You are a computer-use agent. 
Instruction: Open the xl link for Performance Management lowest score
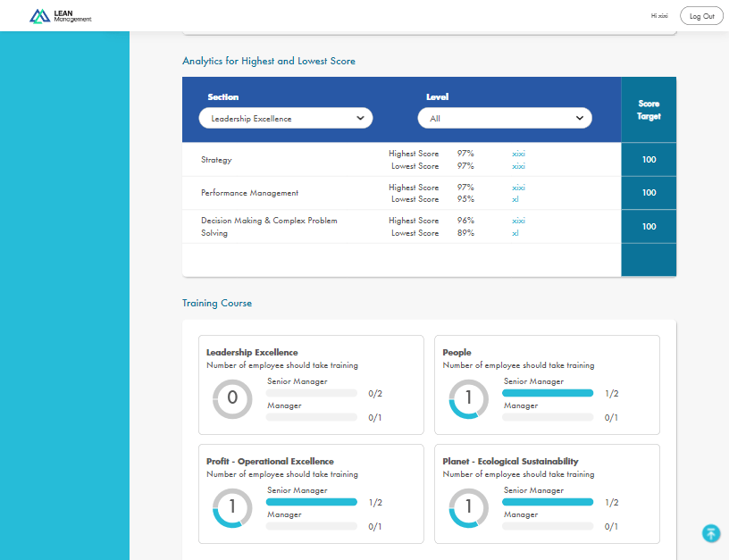tap(515, 199)
